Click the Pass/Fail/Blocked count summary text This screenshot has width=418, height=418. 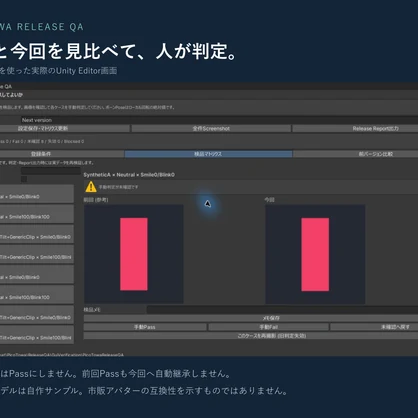point(42,141)
